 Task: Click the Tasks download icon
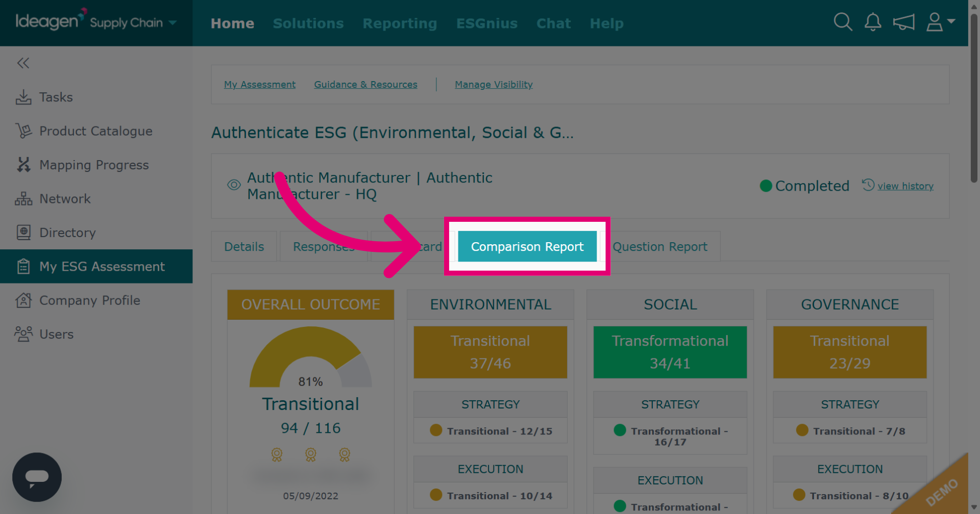pos(23,97)
